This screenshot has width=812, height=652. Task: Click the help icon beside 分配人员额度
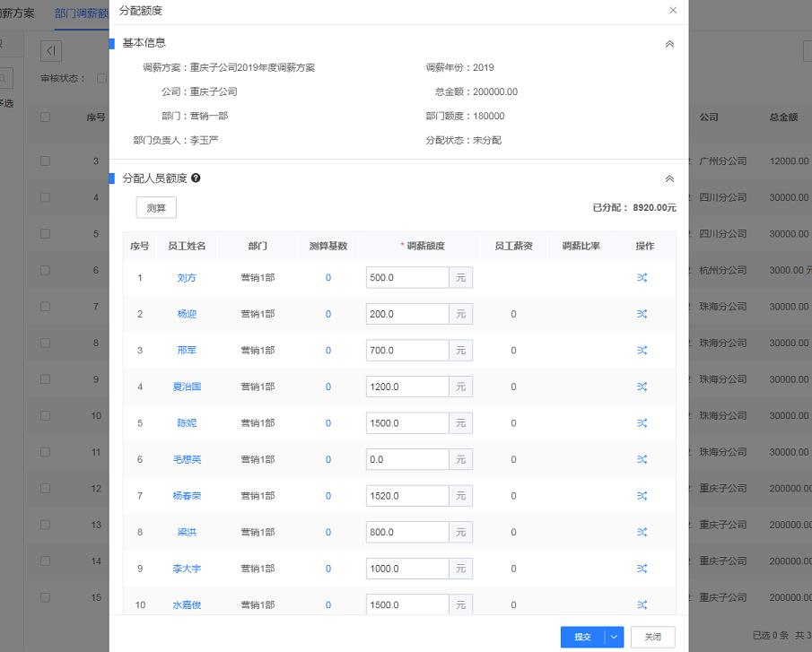(196, 178)
